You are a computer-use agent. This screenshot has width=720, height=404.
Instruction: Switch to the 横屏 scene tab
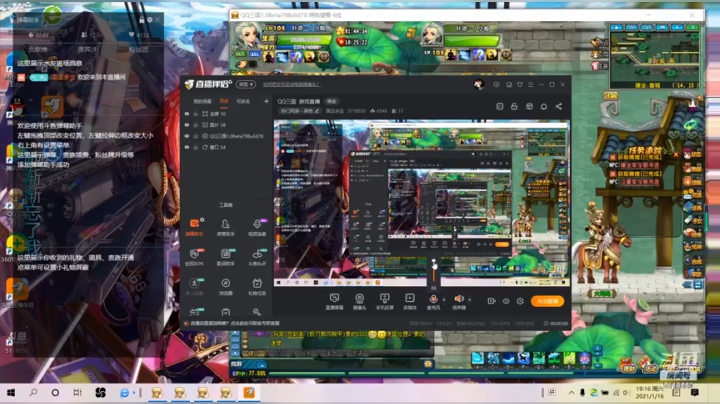coord(224,101)
